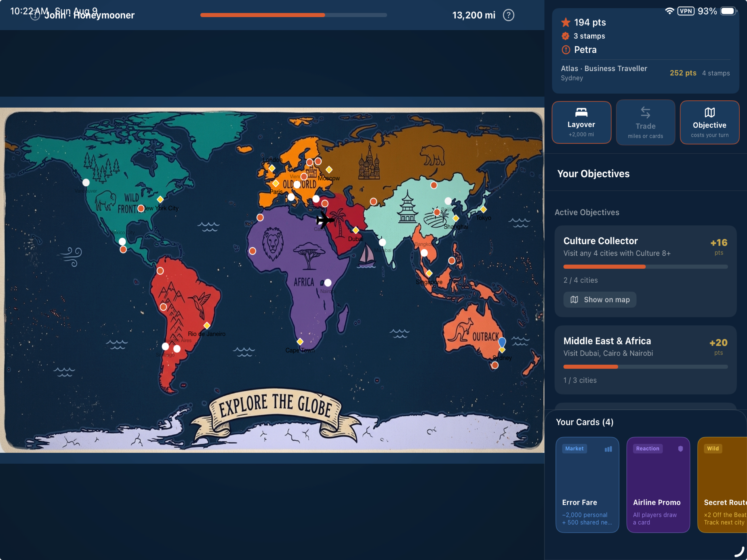Open the help question mark icon
This screenshot has height=560, width=747.
508,15
